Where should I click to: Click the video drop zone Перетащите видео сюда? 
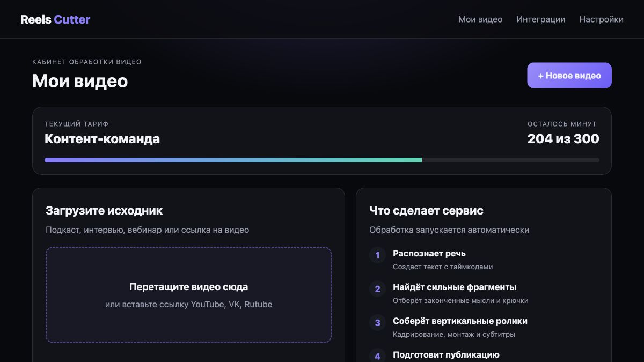coord(188,295)
